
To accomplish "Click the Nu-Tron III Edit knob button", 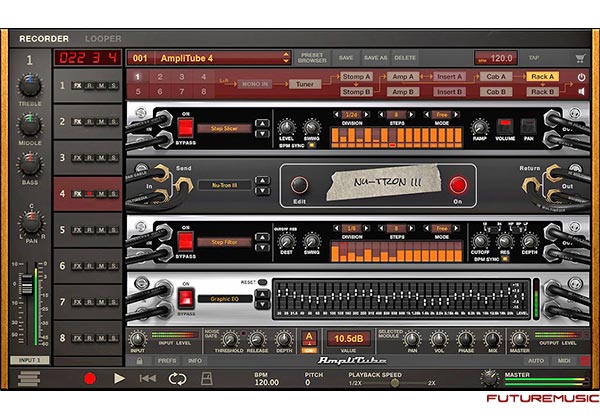I will tap(299, 185).
